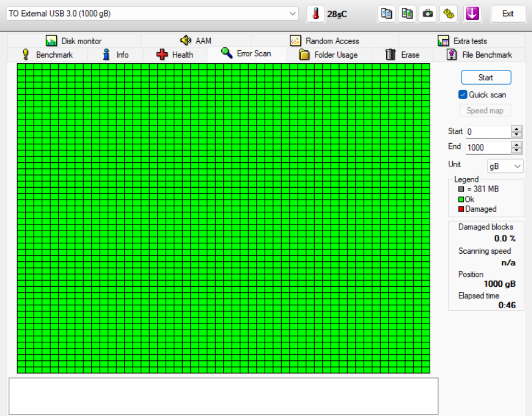Click the Erase trash can icon
This screenshot has width=532, height=416.
coord(391,54)
